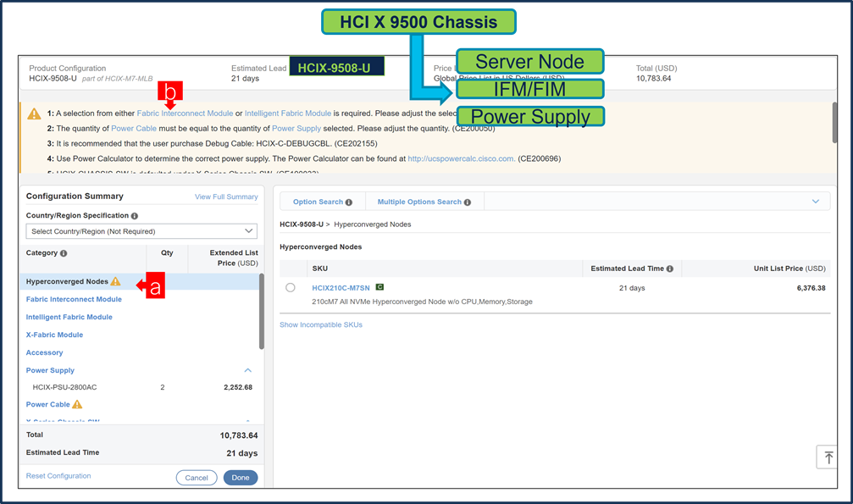This screenshot has height=504, width=853.
Task: Click Show Incompatible SKUs link
Action: click(x=321, y=325)
